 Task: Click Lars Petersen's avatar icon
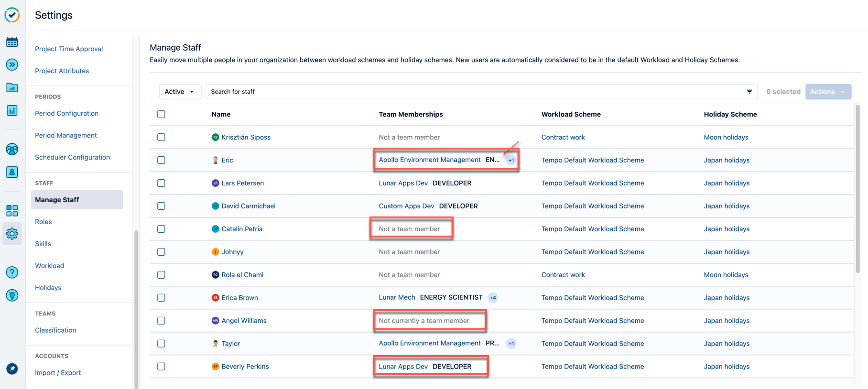coord(215,183)
